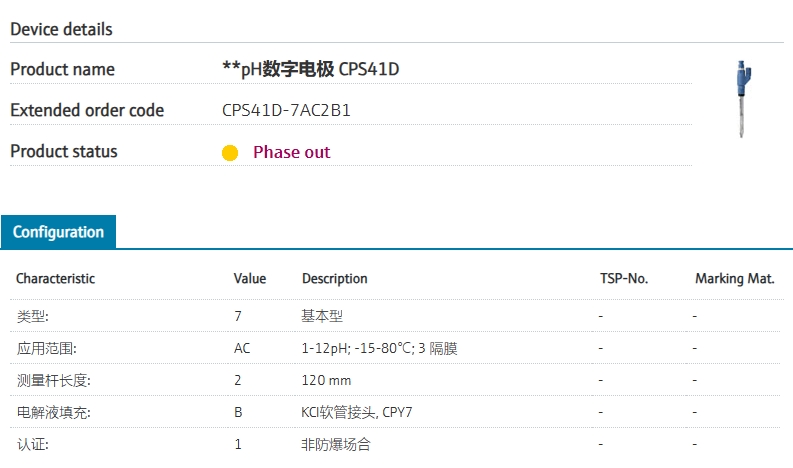
Task: Click the Description column header
Action: 335,279
